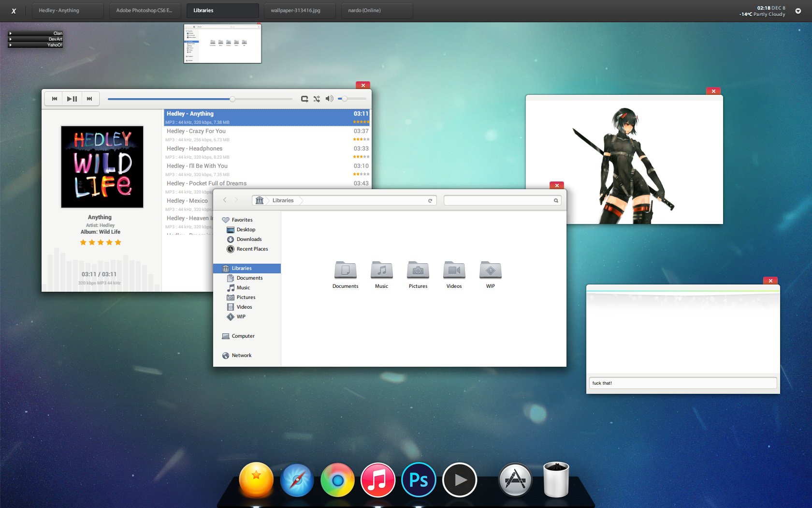
Task: Switch to Libraries taskbar item
Action: [222, 11]
